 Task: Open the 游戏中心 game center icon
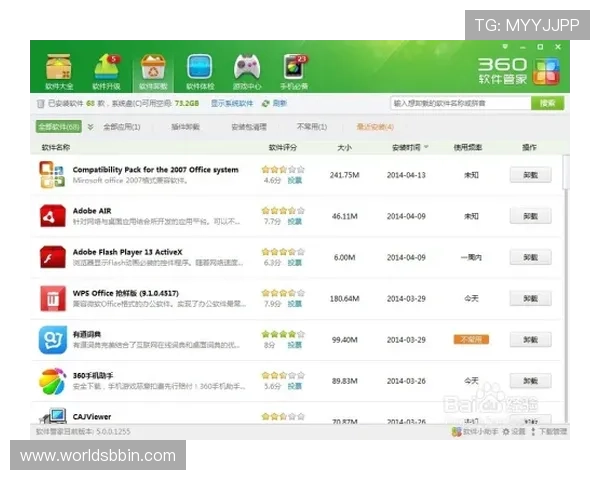[x=247, y=69]
